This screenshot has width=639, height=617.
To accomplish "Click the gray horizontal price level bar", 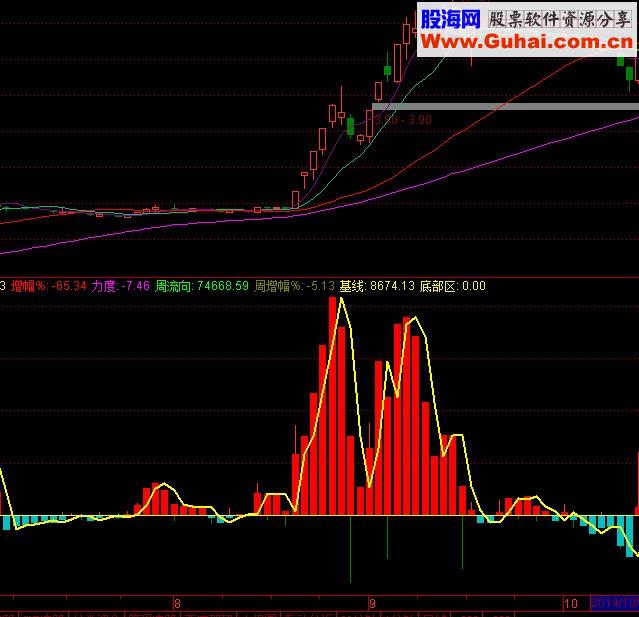I will 505,106.
